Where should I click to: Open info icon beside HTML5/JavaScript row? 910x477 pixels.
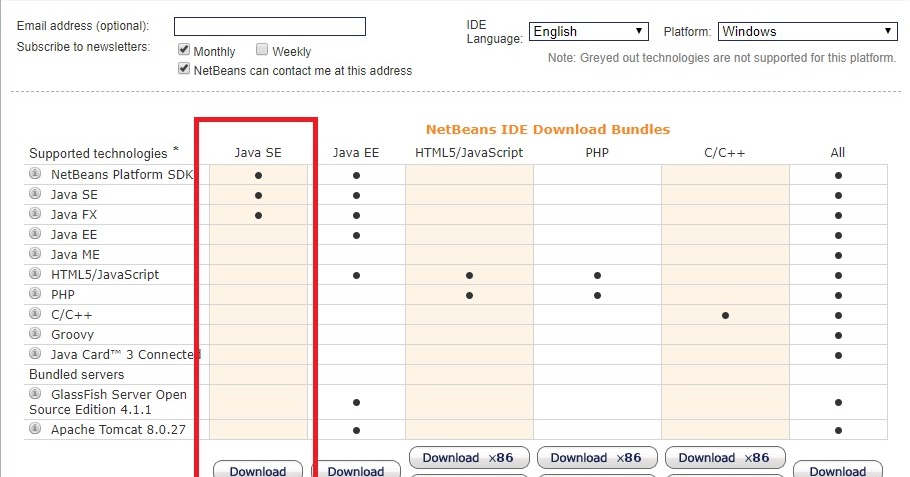point(35,273)
